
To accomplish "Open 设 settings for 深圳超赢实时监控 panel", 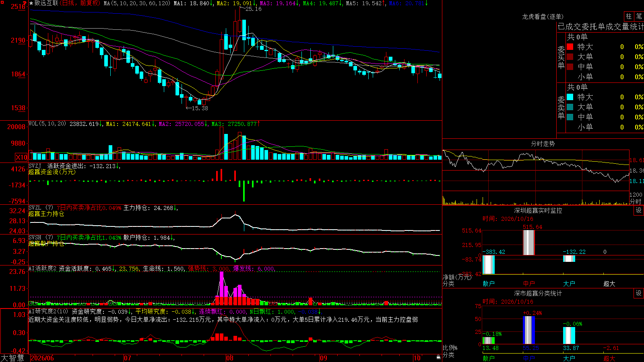I will [639, 210].
